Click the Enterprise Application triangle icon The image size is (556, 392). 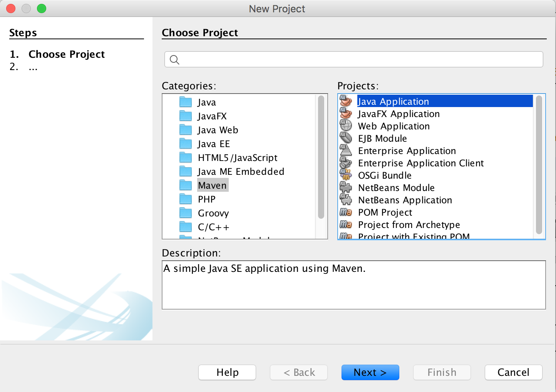(346, 151)
